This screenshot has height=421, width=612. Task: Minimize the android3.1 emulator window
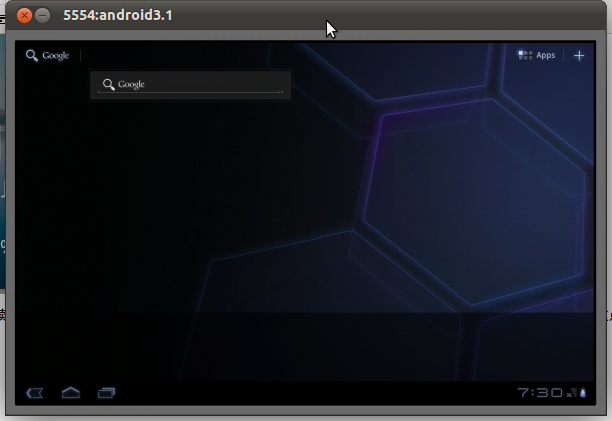pyautogui.click(x=43, y=16)
